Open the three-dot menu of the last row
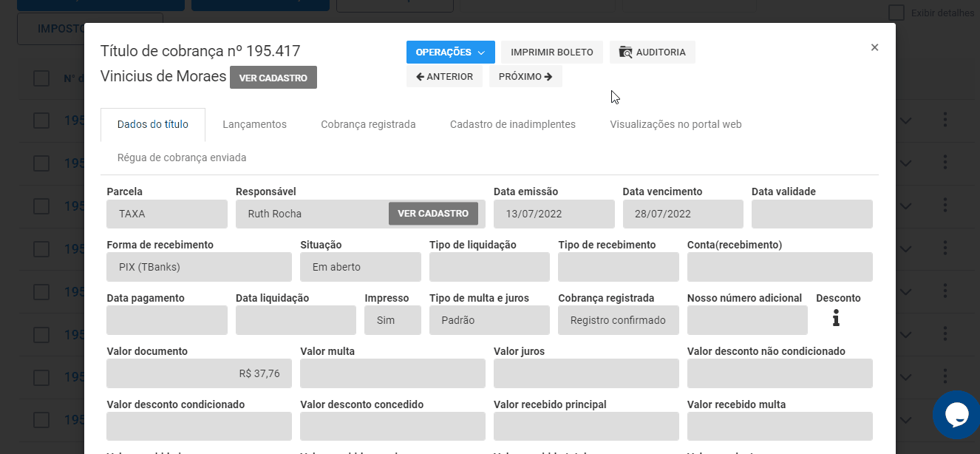The width and height of the screenshot is (980, 454). pyautogui.click(x=944, y=419)
